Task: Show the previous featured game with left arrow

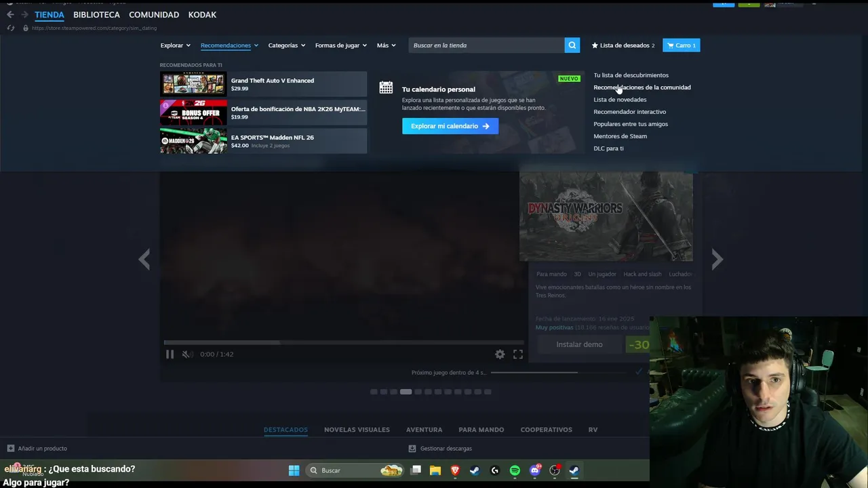Action: [144, 259]
